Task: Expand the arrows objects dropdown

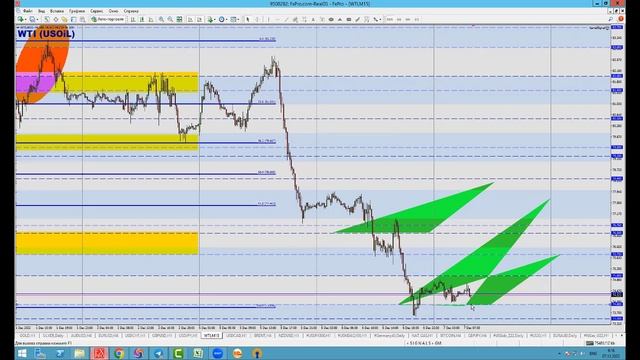Action: (x=380, y=19)
